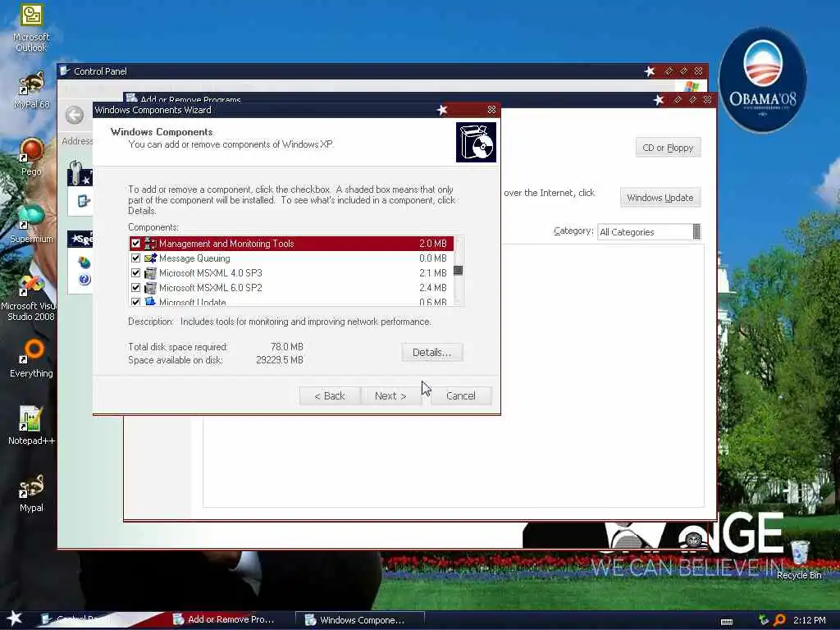Select the Everything search shortcut
840x630 pixels.
[31, 359]
